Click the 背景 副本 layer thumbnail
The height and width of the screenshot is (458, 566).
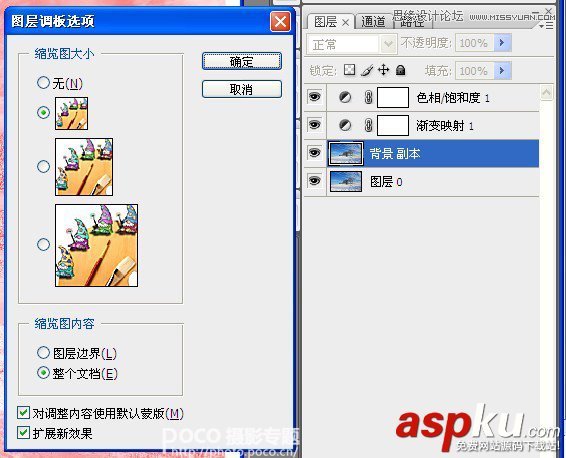[346, 154]
